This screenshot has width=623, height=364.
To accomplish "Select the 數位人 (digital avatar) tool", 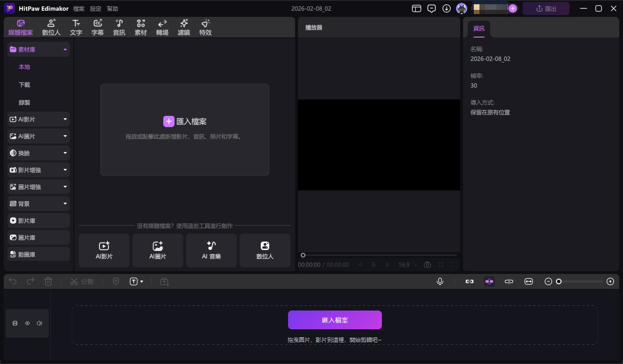I will point(51,27).
